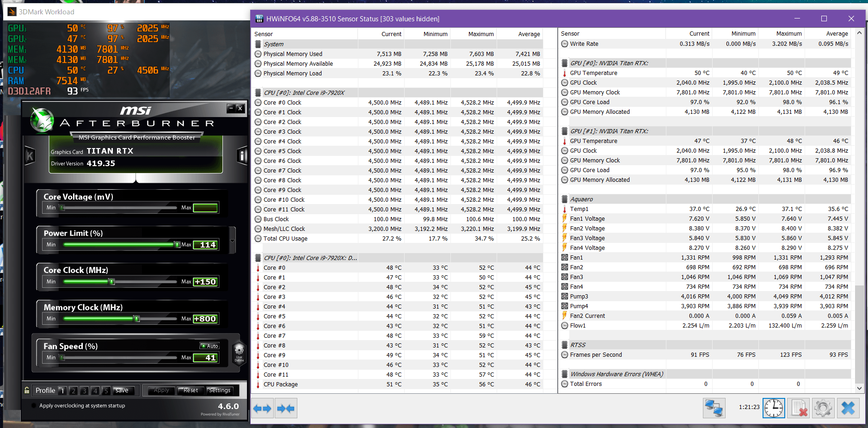This screenshot has height=428, width=868.
Task: Click the save profile button in Afterburner
Action: (123, 391)
